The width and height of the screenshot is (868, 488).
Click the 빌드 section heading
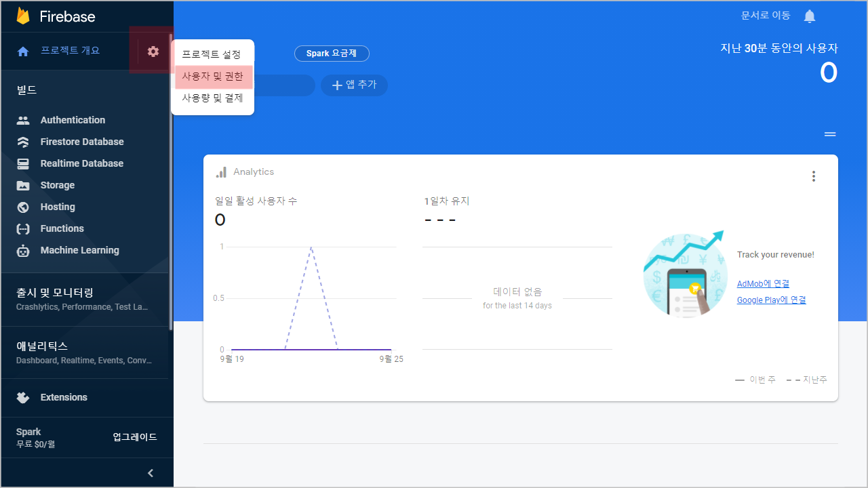click(x=26, y=89)
